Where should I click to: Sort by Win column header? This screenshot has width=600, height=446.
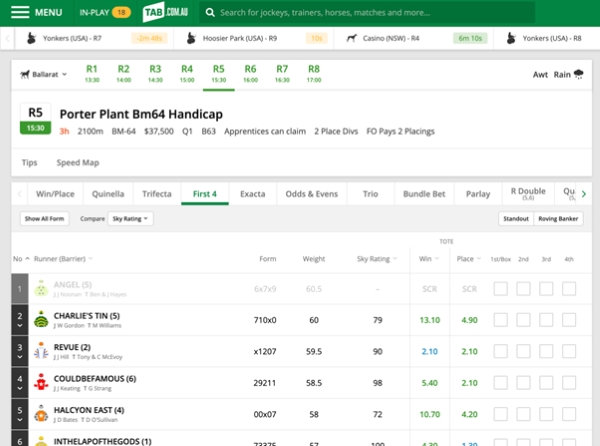429,259
